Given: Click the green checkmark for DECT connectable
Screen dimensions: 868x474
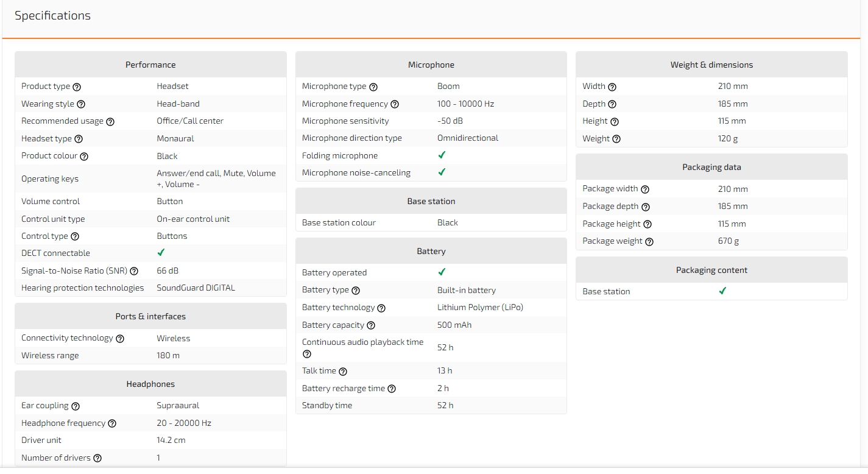Looking at the screenshot, I should click(161, 252).
